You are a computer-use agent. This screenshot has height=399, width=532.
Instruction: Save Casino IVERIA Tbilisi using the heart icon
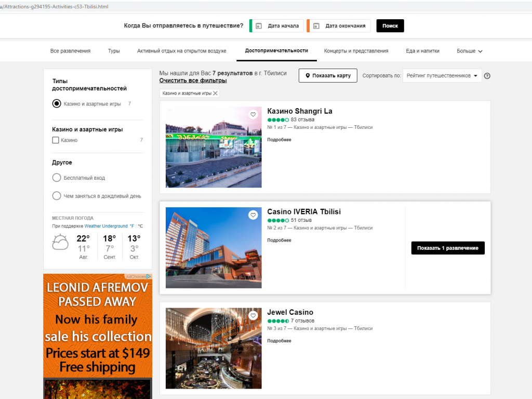coord(253,215)
